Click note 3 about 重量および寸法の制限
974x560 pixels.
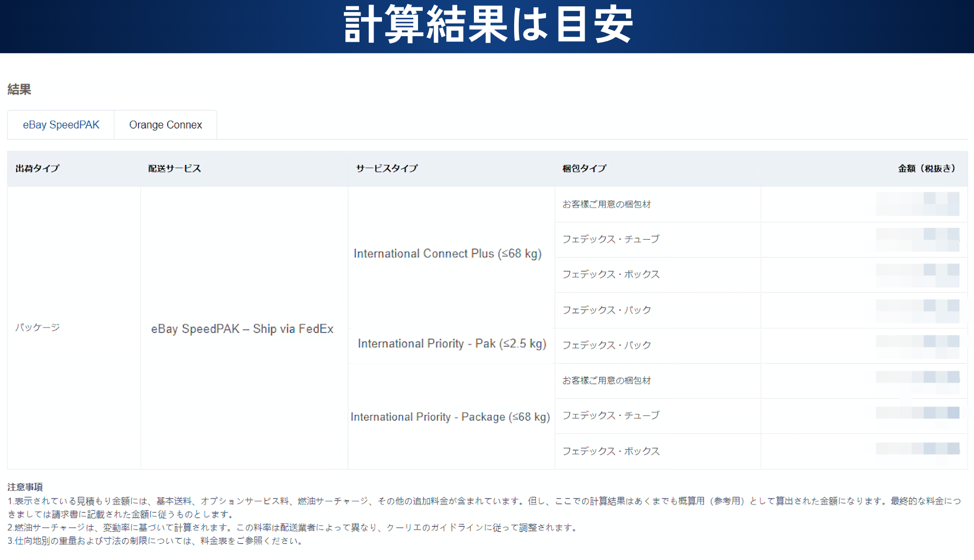pos(156,541)
